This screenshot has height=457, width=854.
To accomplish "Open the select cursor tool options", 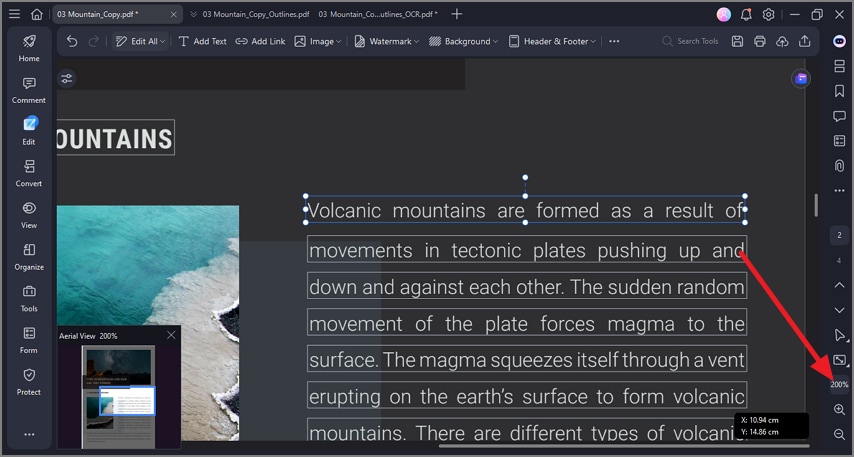I will click(x=840, y=335).
